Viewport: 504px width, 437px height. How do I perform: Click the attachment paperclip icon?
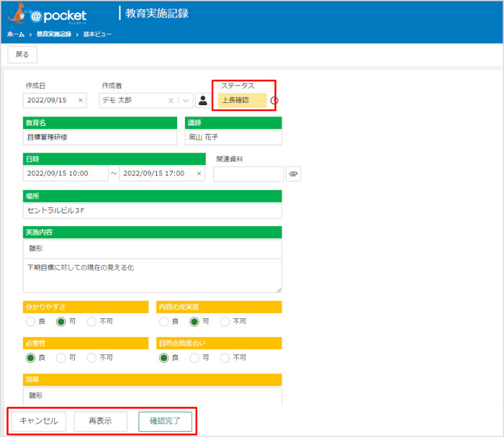pyautogui.click(x=293, y=174)
